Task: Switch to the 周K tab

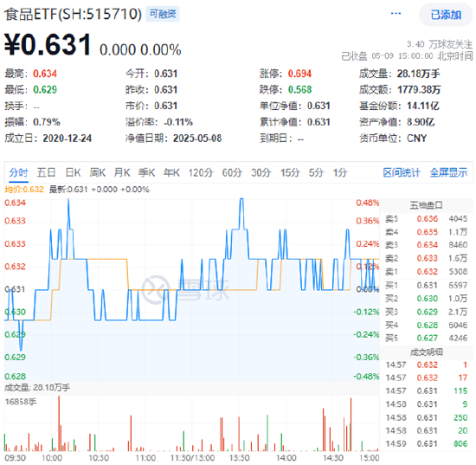Action: pos(98,172)
